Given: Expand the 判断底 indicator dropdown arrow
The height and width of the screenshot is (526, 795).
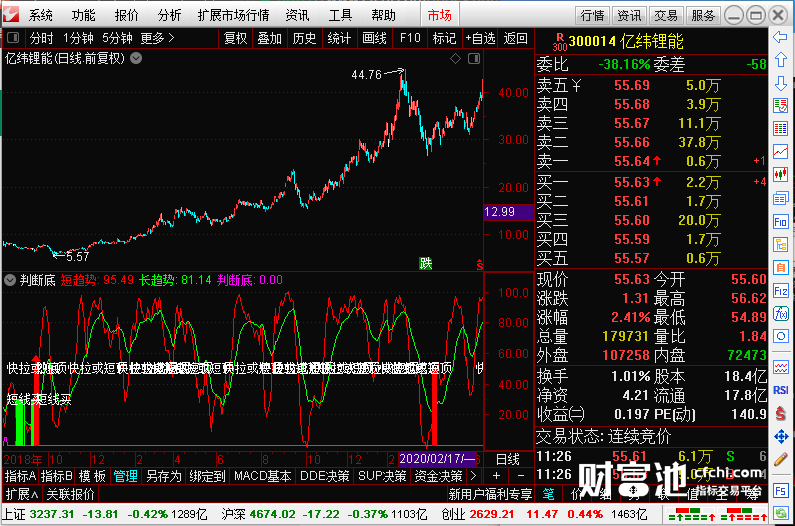Looking at the screenshot, I should pyautogui.click(x=10, y=280).
